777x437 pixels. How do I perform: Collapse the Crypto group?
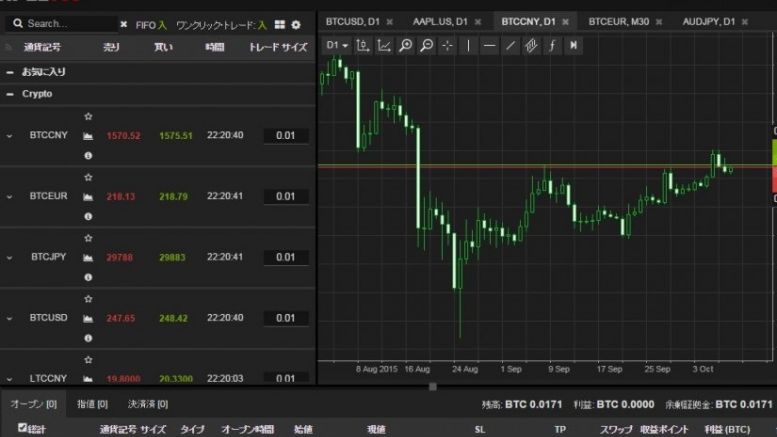(x=9, y=94)
